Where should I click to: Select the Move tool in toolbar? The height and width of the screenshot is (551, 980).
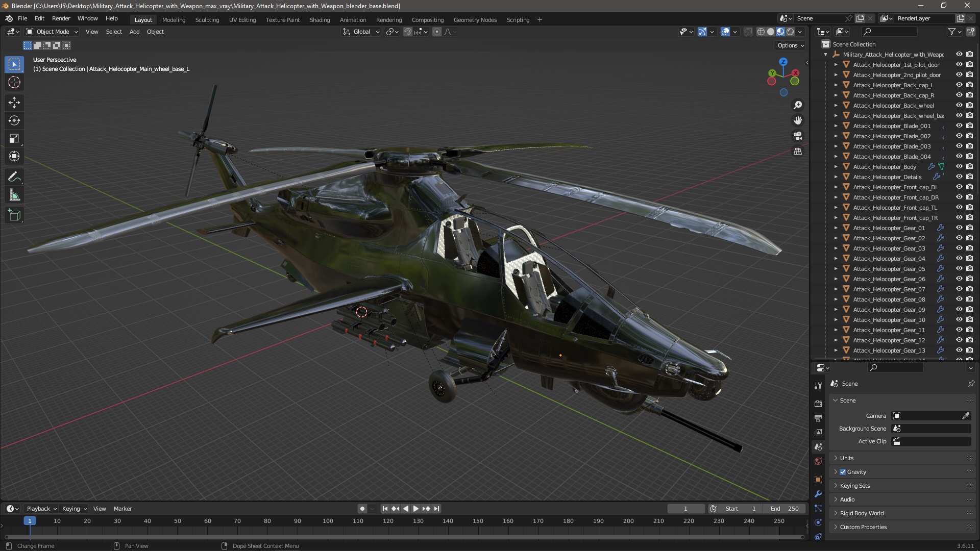pos(14,103)
